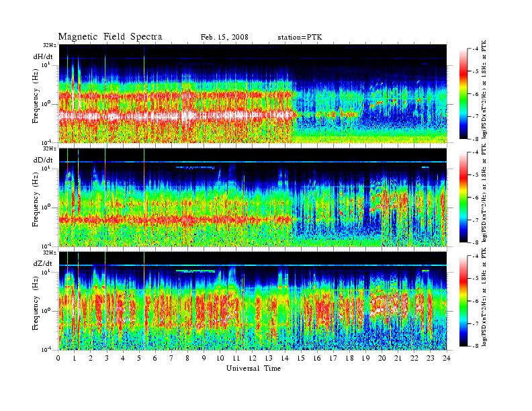Click the "32Hz" label above the dZ/dt plot
The width and height of the screenshot is (532, 411).
pos(49,253)
